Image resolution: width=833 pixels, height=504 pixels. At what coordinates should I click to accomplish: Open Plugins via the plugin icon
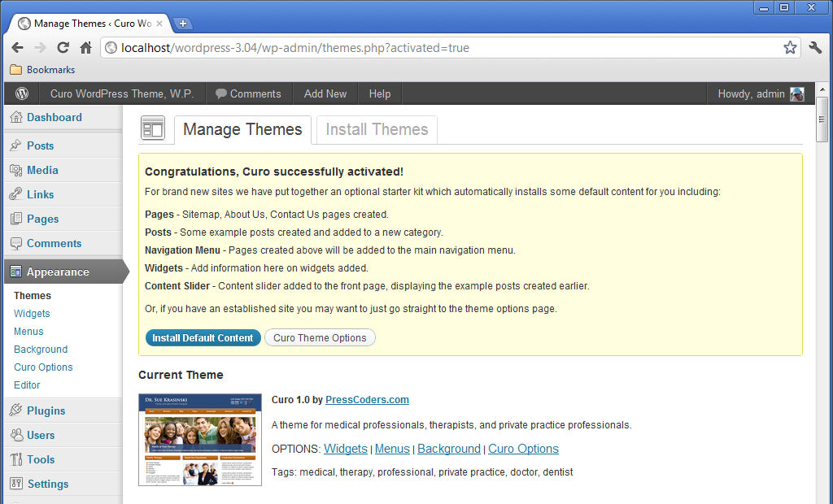[17, 411]
